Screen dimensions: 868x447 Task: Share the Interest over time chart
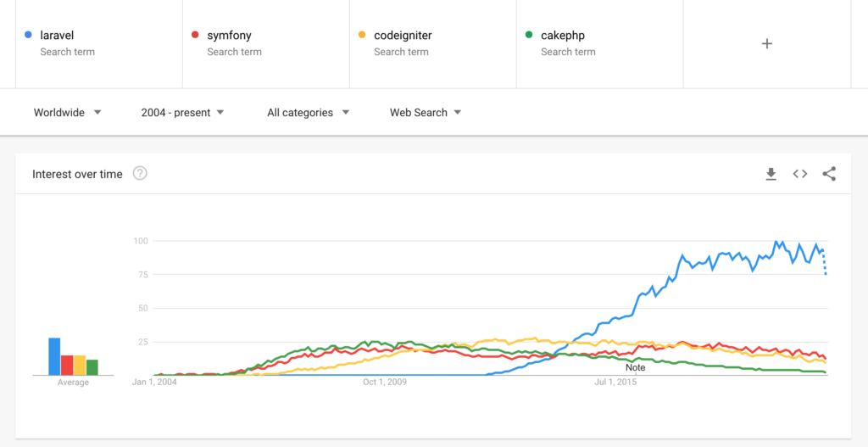[x=829, y=174]
